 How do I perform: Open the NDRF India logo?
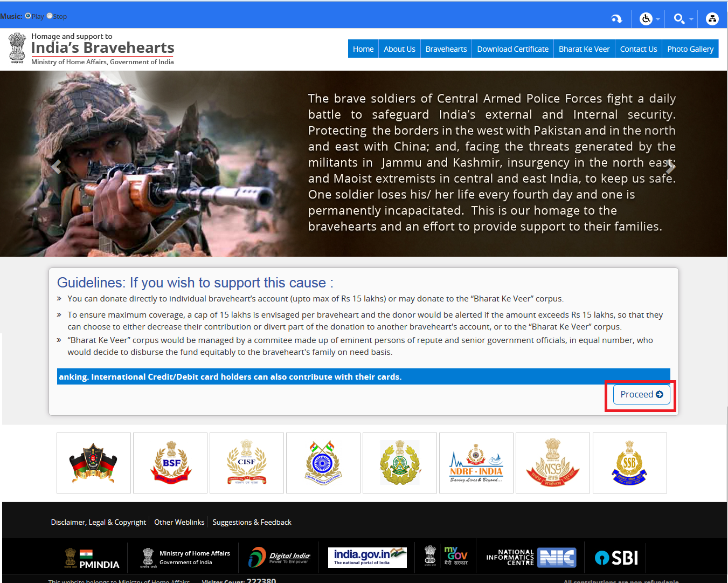tap(476, 463)
